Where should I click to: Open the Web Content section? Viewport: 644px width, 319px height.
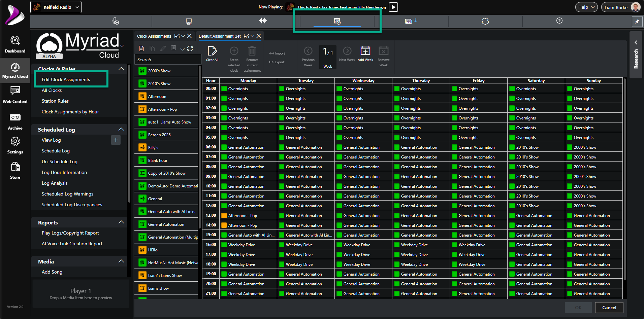click(x=15, y=95)
